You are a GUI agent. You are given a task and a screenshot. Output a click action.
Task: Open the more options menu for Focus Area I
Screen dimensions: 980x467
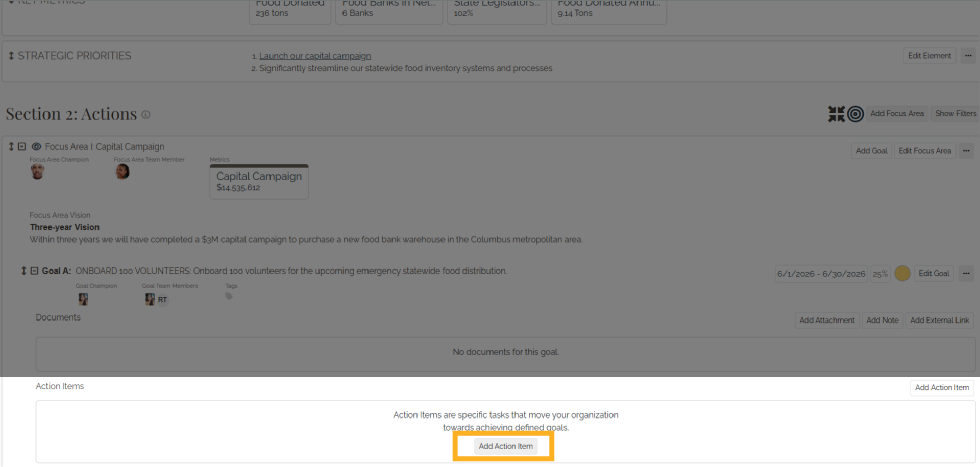pyautogui.click(x=966, y=151)
